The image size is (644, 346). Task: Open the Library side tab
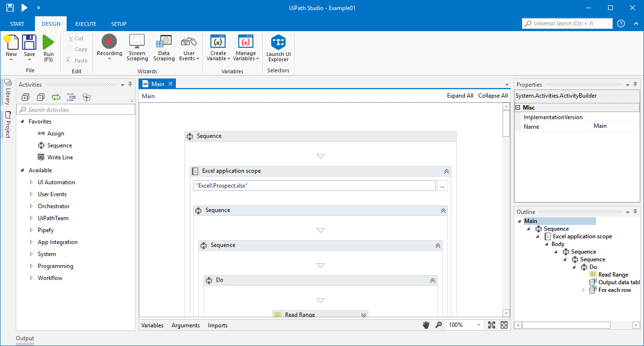click(x=8, y=92)
